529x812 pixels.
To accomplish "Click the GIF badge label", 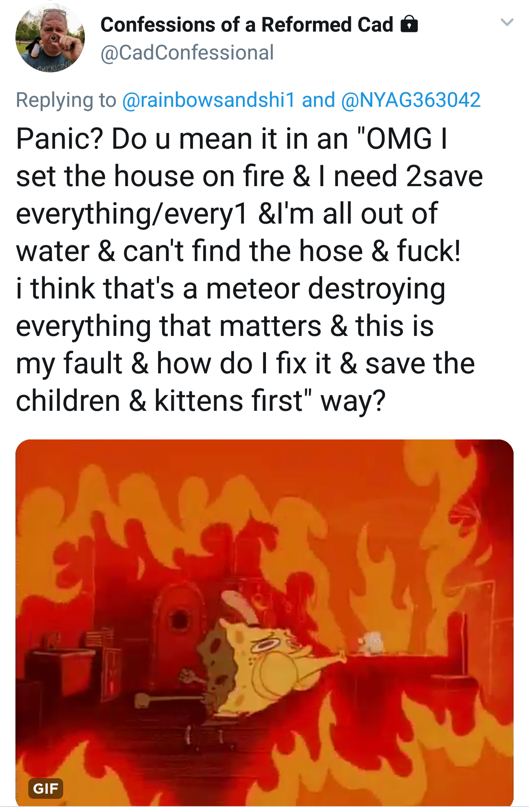I will (x=46, y=788).
